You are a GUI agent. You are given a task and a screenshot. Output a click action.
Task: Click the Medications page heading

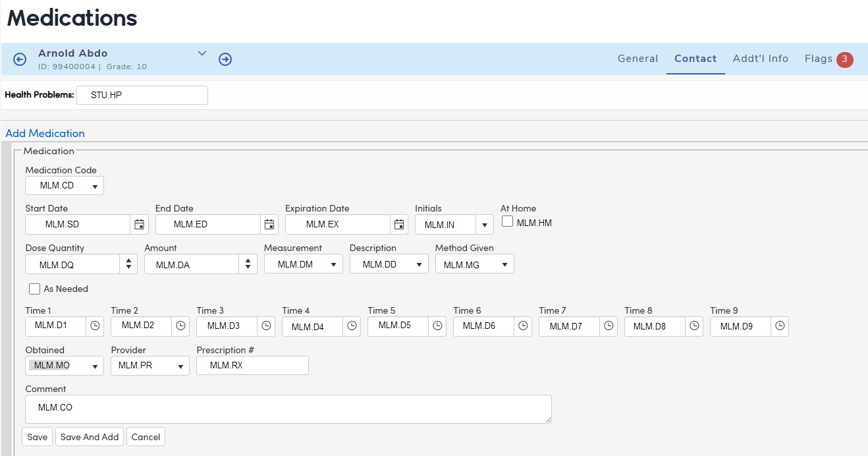click(72, 18)
